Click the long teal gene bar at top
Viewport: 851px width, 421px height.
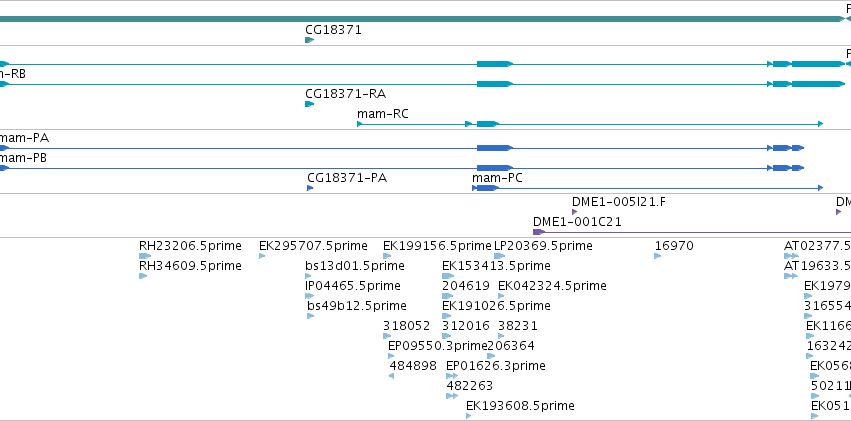coord(422,19)
